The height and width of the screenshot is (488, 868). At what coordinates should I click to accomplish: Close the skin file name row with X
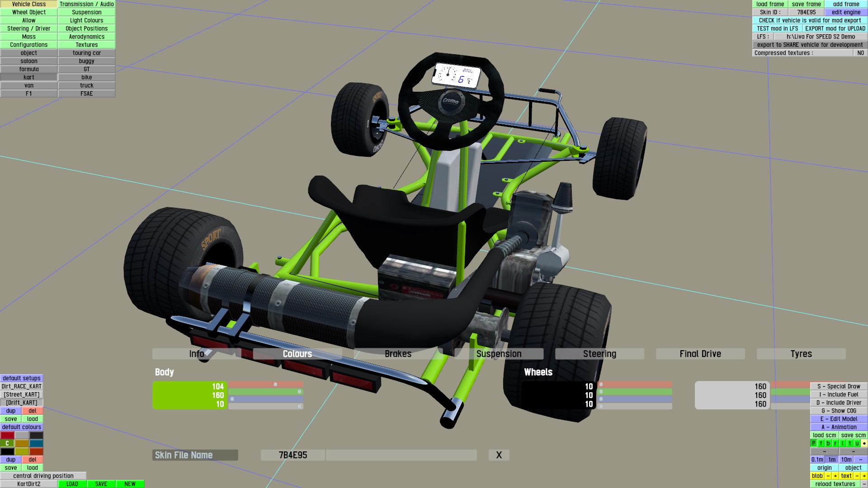499,455
